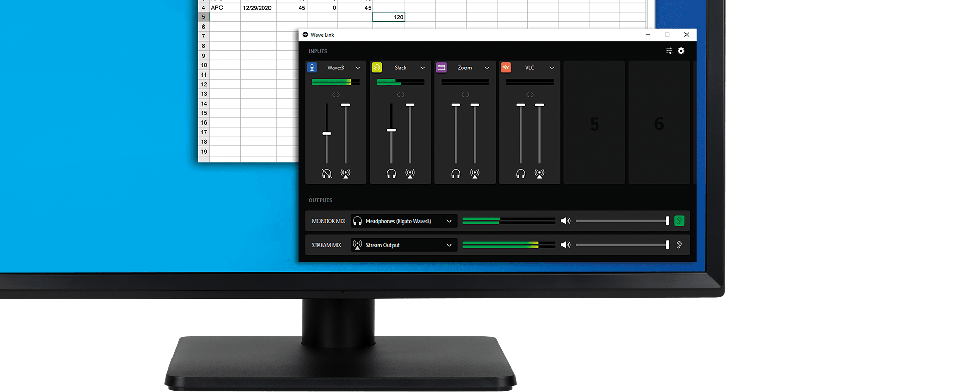Select spreadsheet cell with date 12/29/2020
The height and width of the screenshot is (392, 980).
[x=258, y=8]
